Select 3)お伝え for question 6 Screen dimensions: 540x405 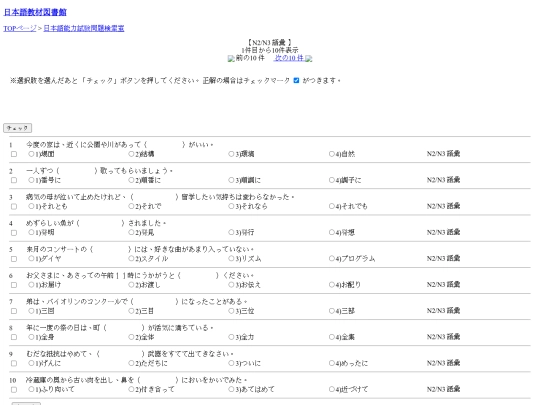point(231,285)
